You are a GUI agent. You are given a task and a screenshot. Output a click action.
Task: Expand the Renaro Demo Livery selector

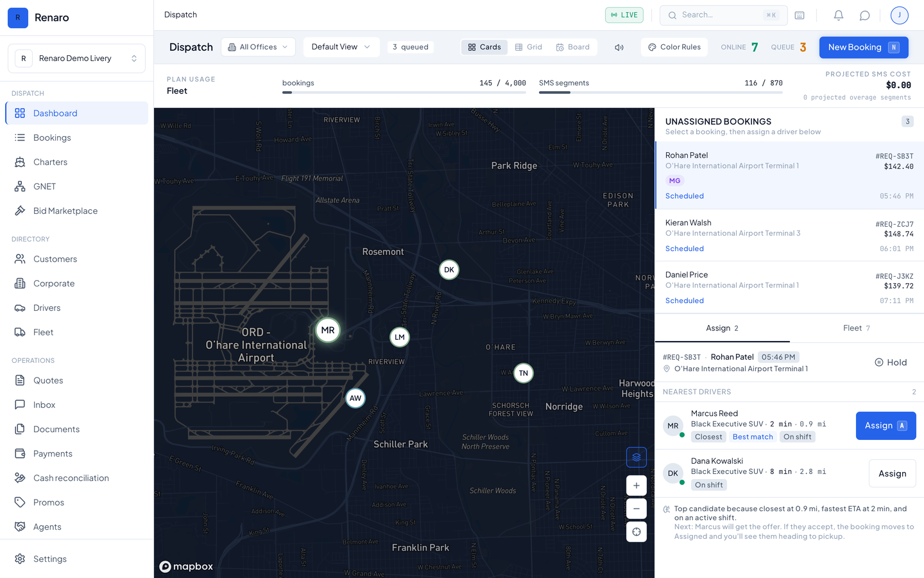click(x=77, y=58)
